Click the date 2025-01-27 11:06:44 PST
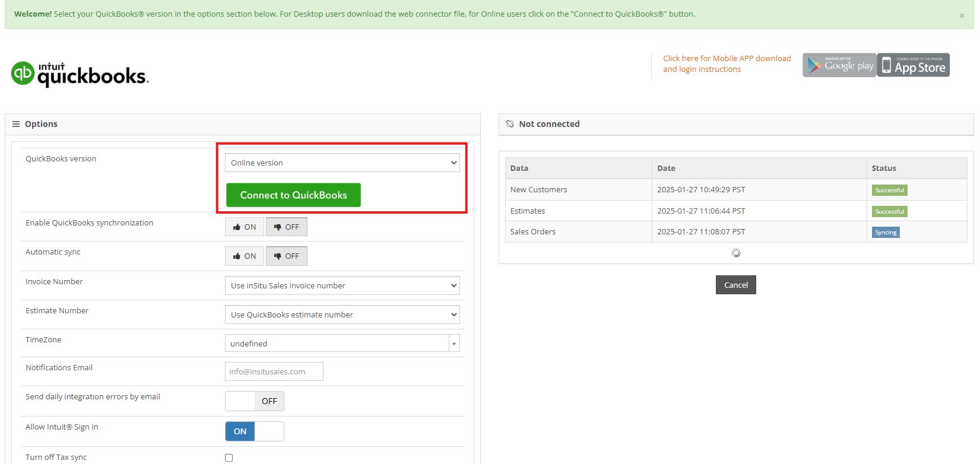Viewport: 980px width, 464px height. [x=701, y=211]
